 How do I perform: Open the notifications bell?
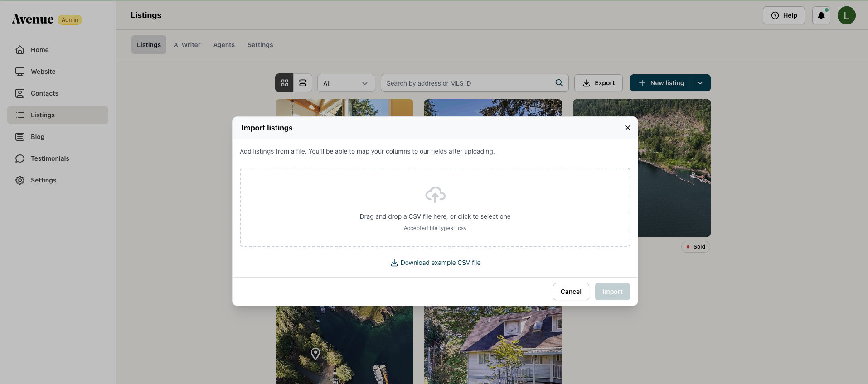[x=821, y=15]
